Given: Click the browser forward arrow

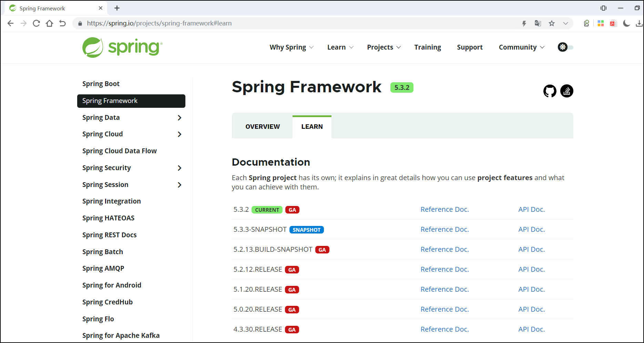Looking at the screenshot, I should 23,23.
